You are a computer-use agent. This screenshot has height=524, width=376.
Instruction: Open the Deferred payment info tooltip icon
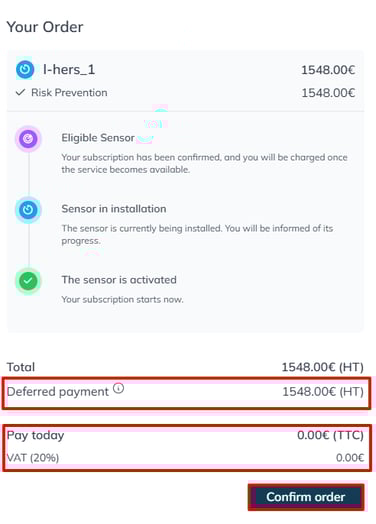(118, 388)
